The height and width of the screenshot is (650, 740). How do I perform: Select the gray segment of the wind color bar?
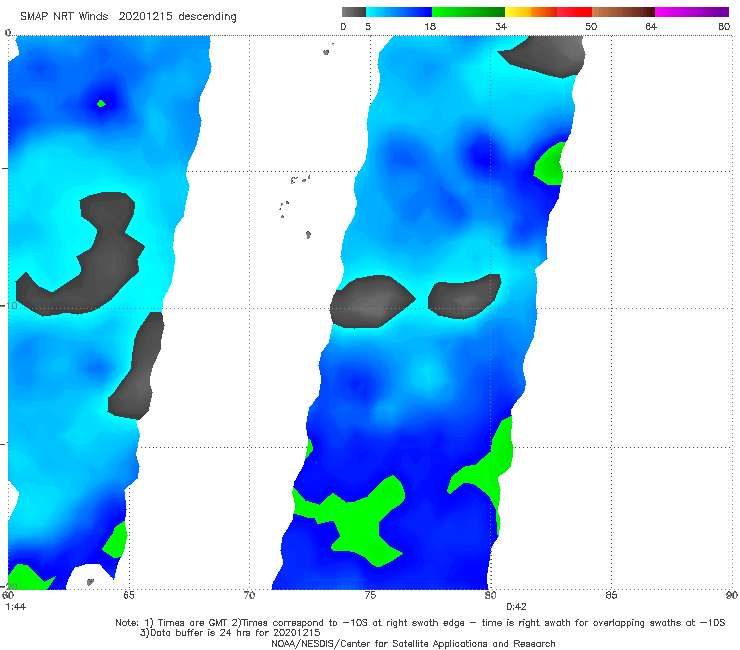353,12
